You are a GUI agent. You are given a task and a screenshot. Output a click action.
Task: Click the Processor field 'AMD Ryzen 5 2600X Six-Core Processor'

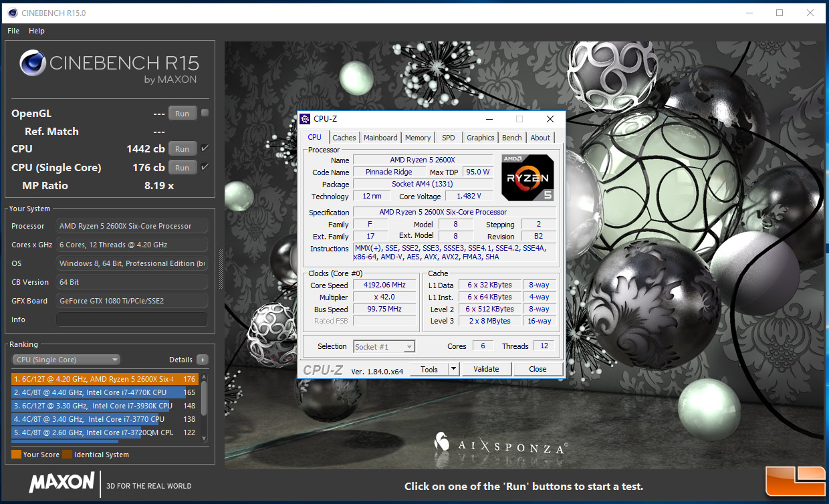pos(132,226)
